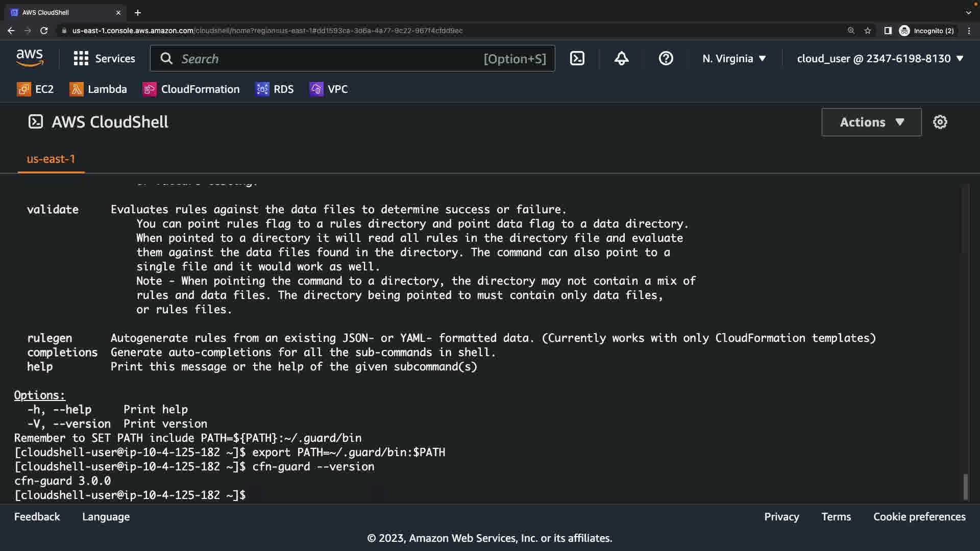Focus the AWS Search field
The width and height of the screenshot is (980, 551).
coord(327,59)
